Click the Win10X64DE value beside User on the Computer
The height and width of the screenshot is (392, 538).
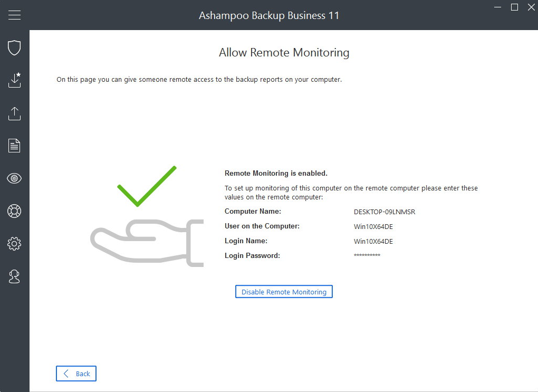[x=373, y=226]
